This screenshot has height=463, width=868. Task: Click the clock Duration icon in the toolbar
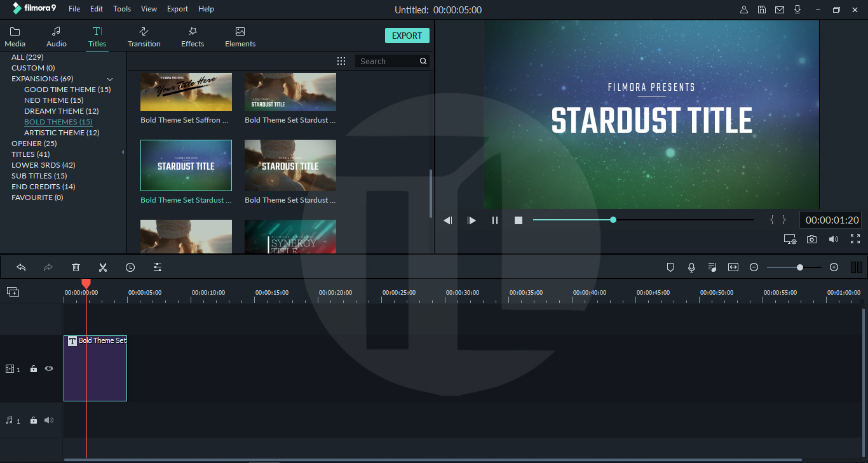point(130,267)
